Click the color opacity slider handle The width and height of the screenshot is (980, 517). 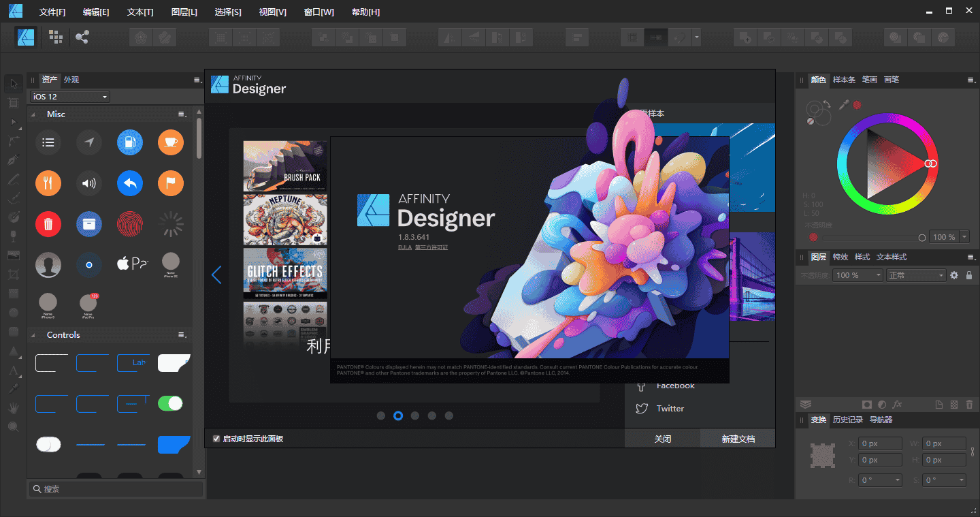(922, 237)
